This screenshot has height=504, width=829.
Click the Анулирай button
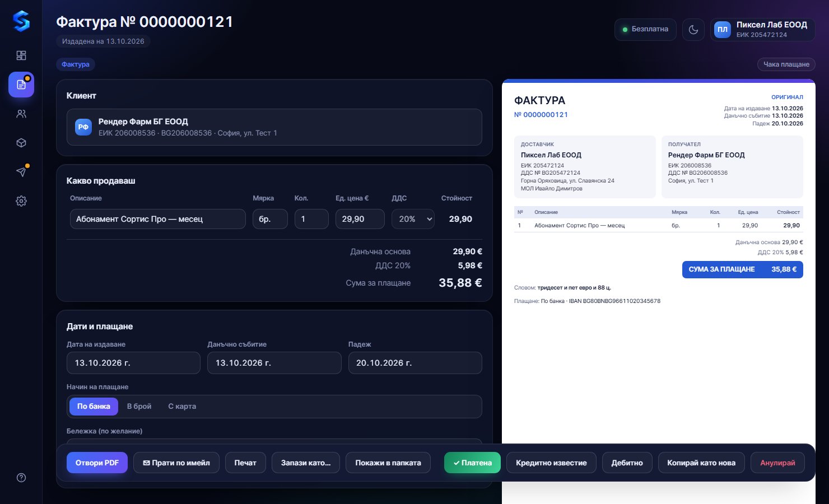[x=777, y=463]
